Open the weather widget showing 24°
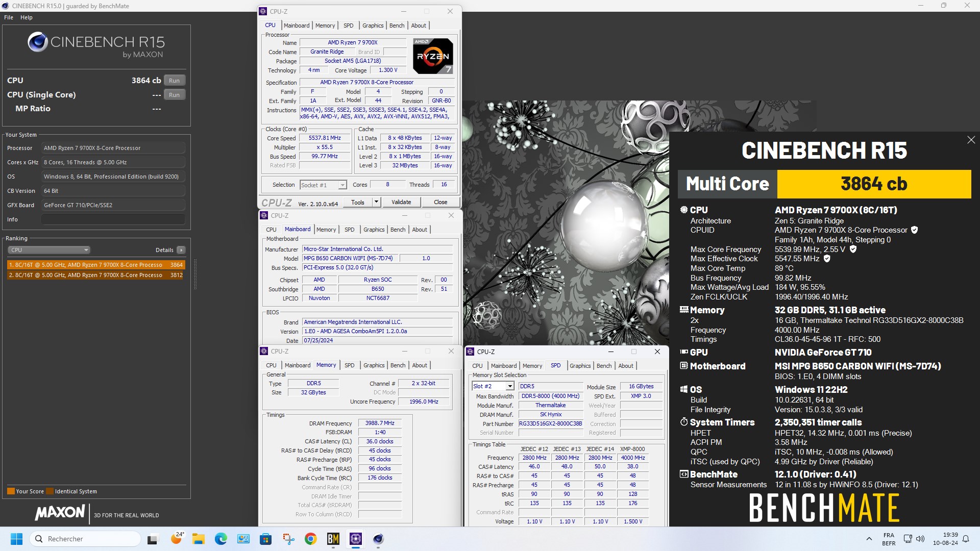The width and height of the screenshot is (980, 551). click(176, 539)
